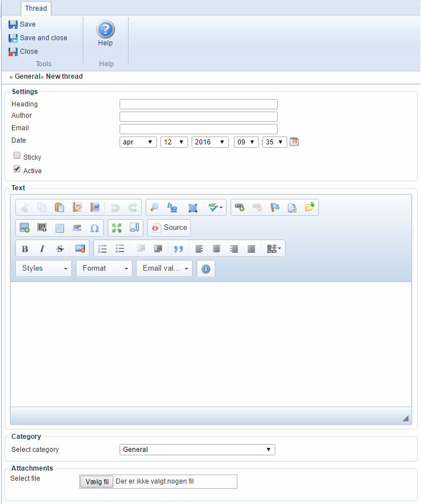The height and width of the screenshot is (504, 421).
Task: Insert a numbered list
Action: (x=103, y=249)
